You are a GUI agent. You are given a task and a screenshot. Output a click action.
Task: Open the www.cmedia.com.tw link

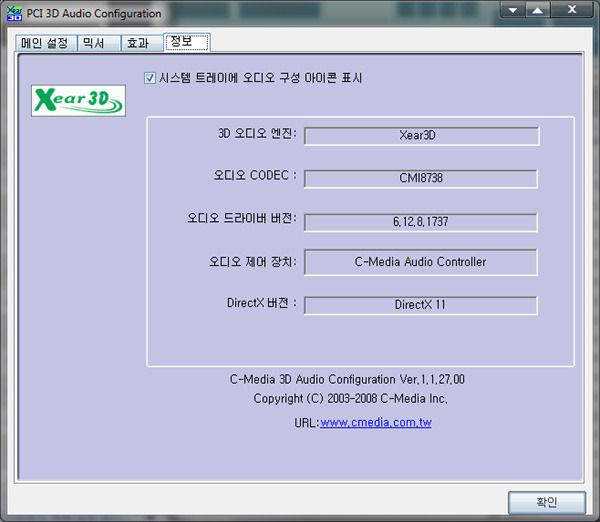tap(376, 422)
